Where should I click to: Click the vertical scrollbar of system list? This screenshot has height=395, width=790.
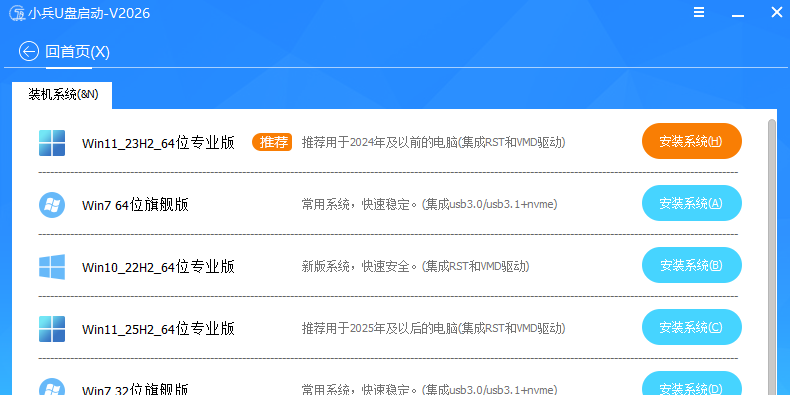coord(771,257)
